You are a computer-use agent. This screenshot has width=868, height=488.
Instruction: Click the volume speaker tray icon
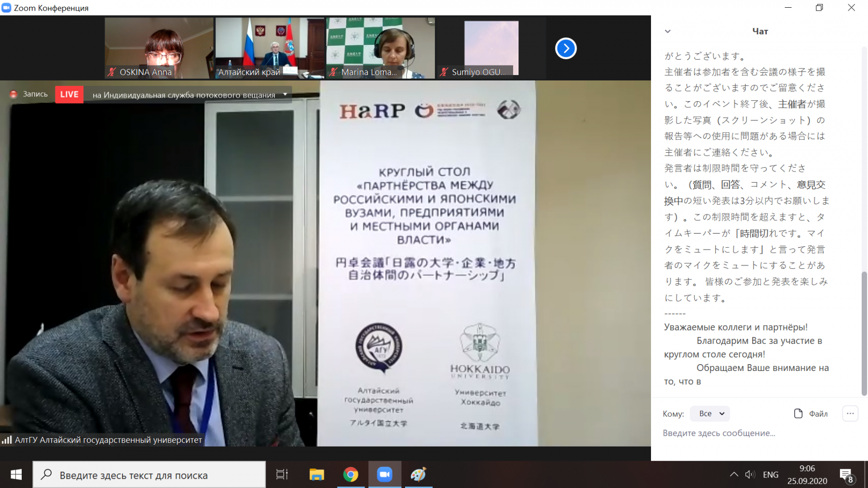coord(750,475)
